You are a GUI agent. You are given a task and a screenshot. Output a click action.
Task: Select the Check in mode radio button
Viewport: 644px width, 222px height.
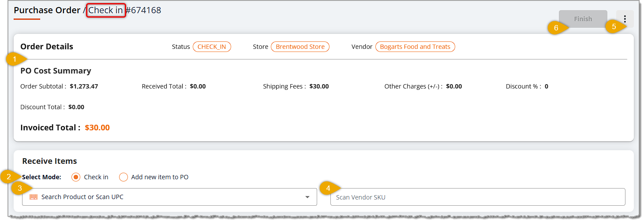tap(76, 177)
